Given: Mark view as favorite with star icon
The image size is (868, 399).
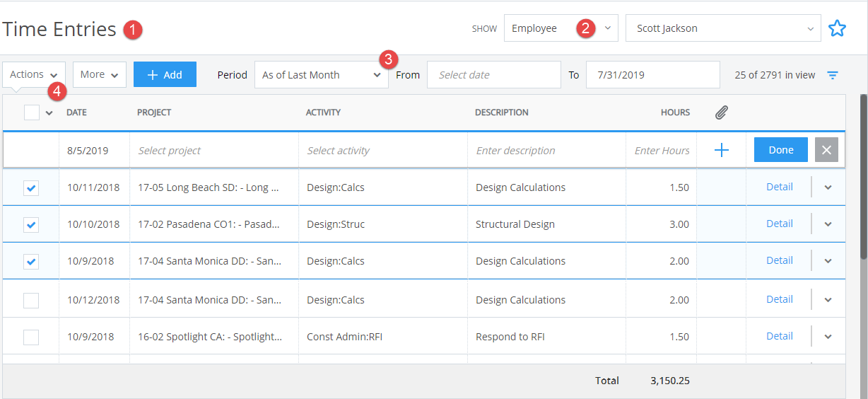Looking at the screenshot, I should coord(837,28).
